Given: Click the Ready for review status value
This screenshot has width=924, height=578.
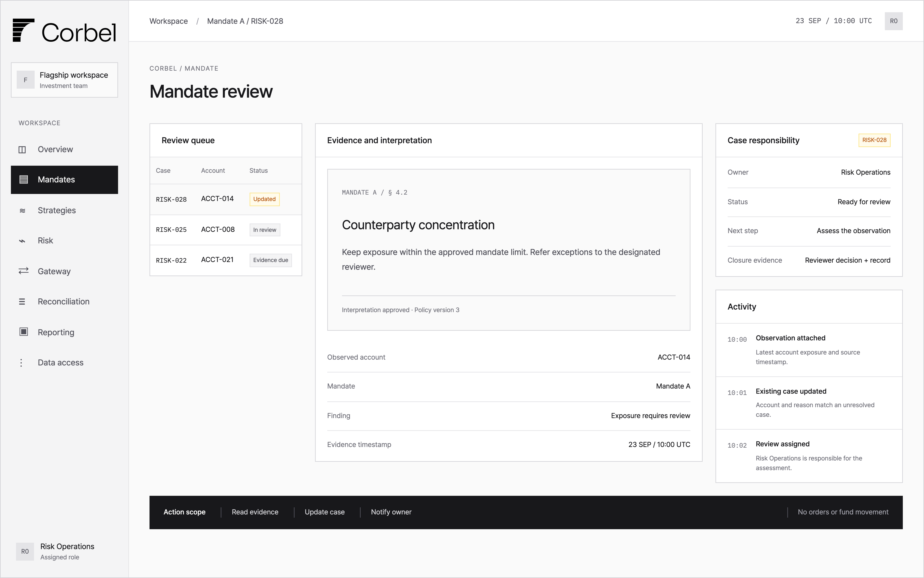Looking at the screenshot, I should pos(864,202).
